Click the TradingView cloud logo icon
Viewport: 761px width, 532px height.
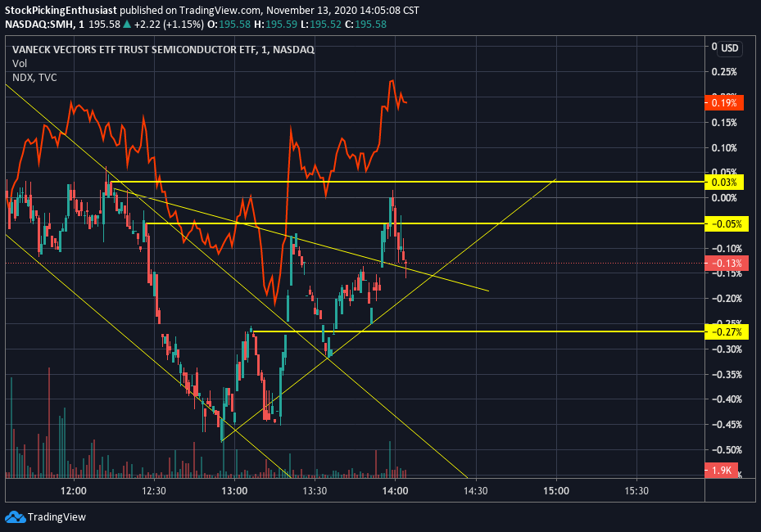[x=15, y=517]
